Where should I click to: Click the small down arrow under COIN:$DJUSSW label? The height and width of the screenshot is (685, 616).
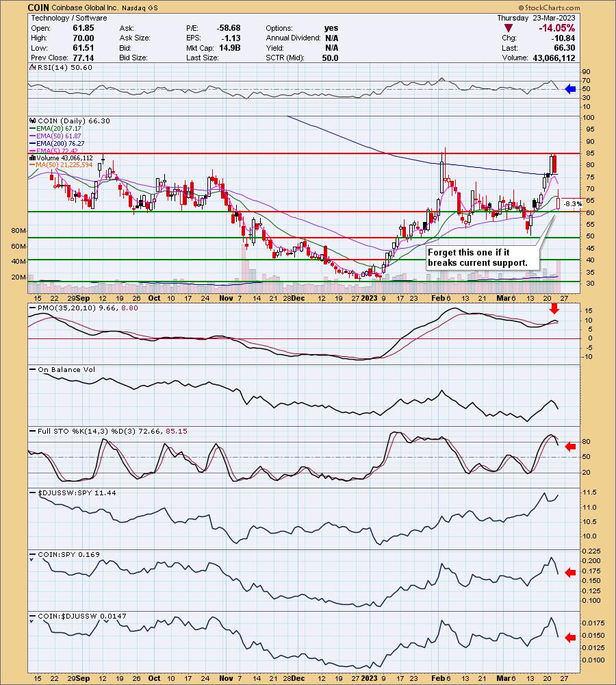(x=31, y=621)
